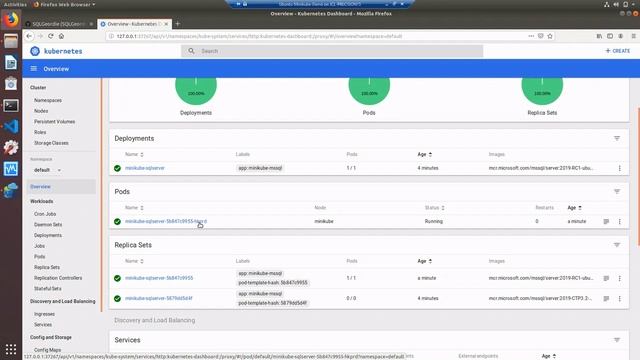640x360 pixels.
Task: Go to Firefox home page
Action: click(61, 36)
